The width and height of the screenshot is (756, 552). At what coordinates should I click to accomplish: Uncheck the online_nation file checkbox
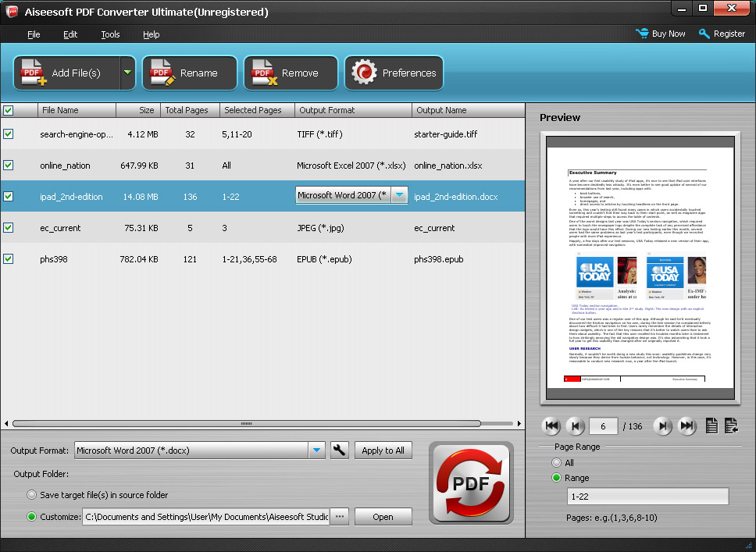click(9, 165)
